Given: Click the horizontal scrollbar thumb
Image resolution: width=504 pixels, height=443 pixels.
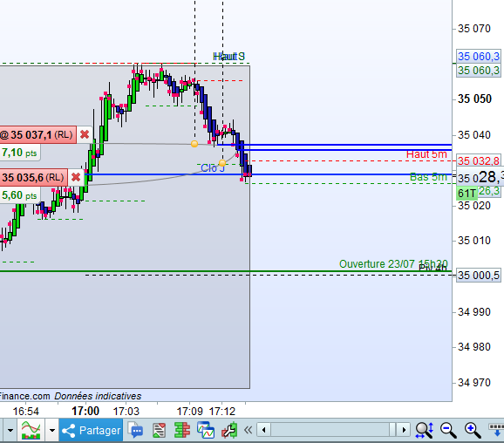Looking at the screenshot, I should [x=392, y=430].
